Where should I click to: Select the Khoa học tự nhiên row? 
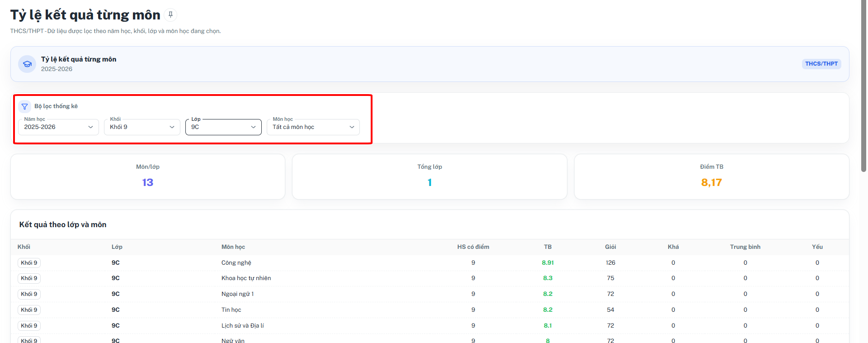pyautogui.click(x=429, y=278)
